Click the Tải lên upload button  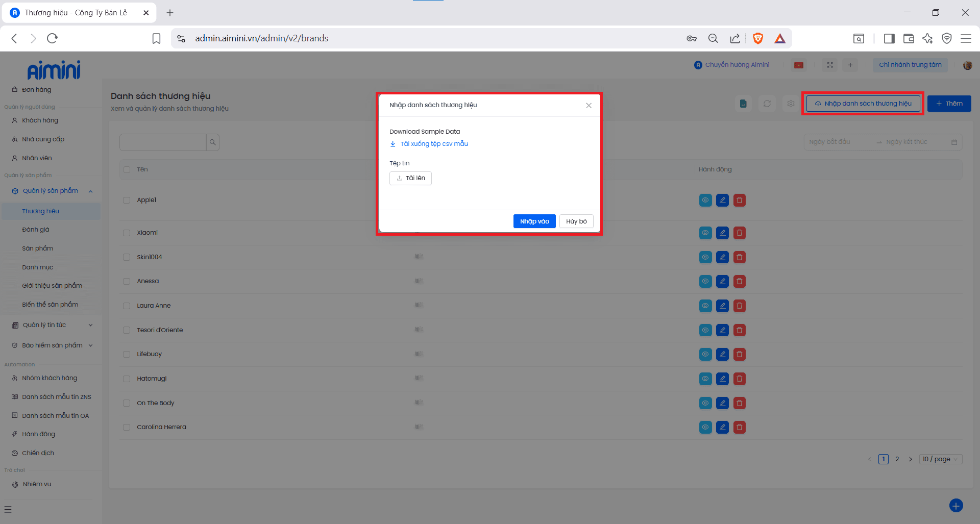coord(410,178)
